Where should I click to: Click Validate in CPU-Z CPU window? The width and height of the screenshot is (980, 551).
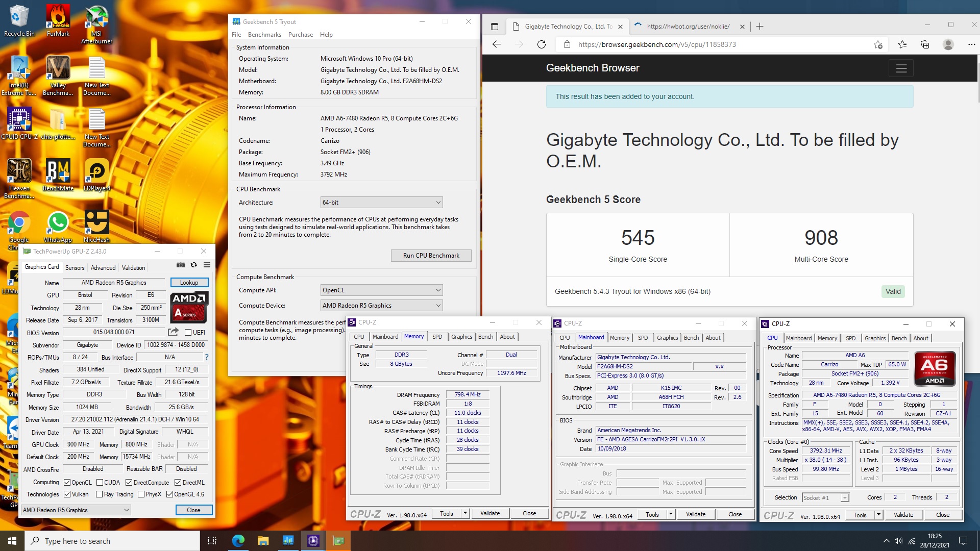click(x=903, y=515)
